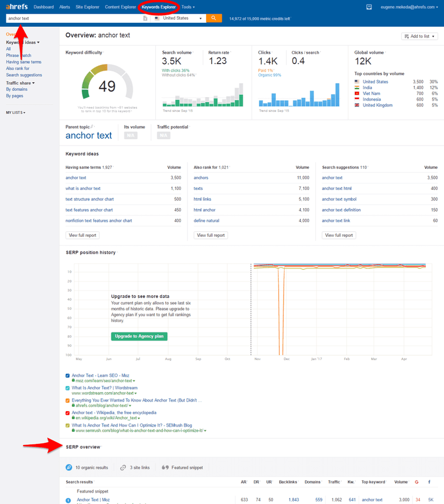Open the United States country dropdown

coord(178,18)
